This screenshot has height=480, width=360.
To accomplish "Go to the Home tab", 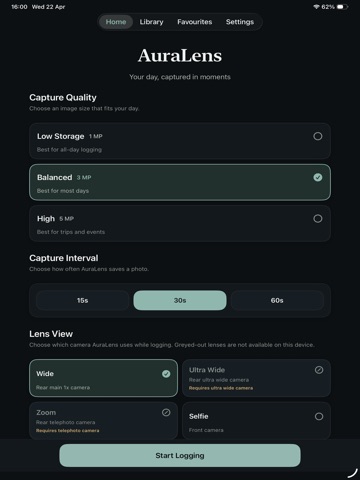I will 116,22.
